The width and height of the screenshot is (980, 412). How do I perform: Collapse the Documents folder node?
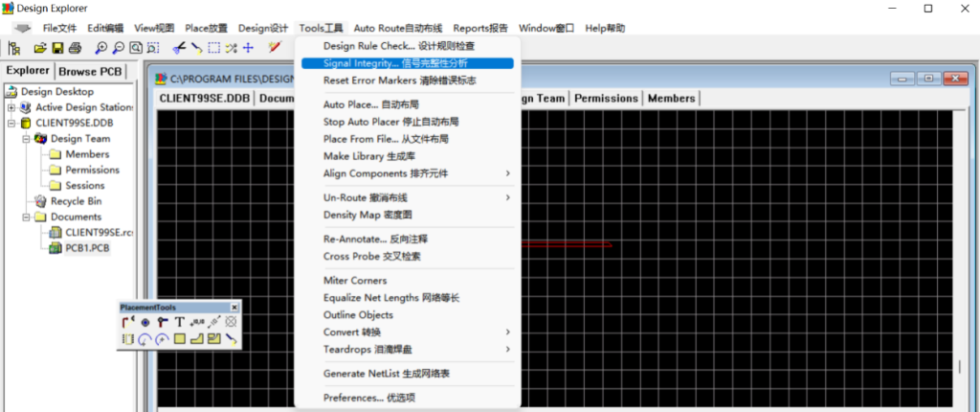click(x=27, y=217)
